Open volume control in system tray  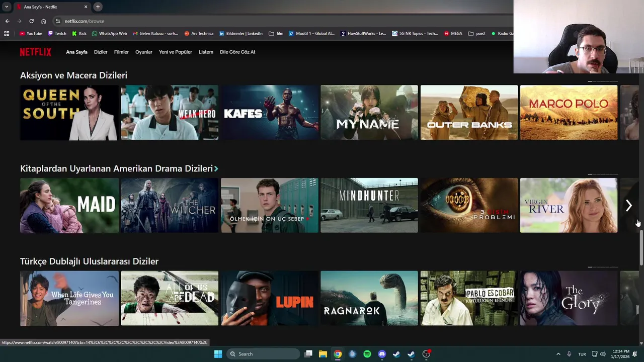coord(603,354)
